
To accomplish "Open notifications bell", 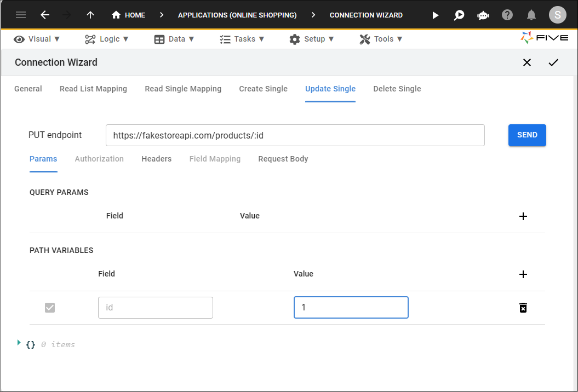I will pos(531,15).
